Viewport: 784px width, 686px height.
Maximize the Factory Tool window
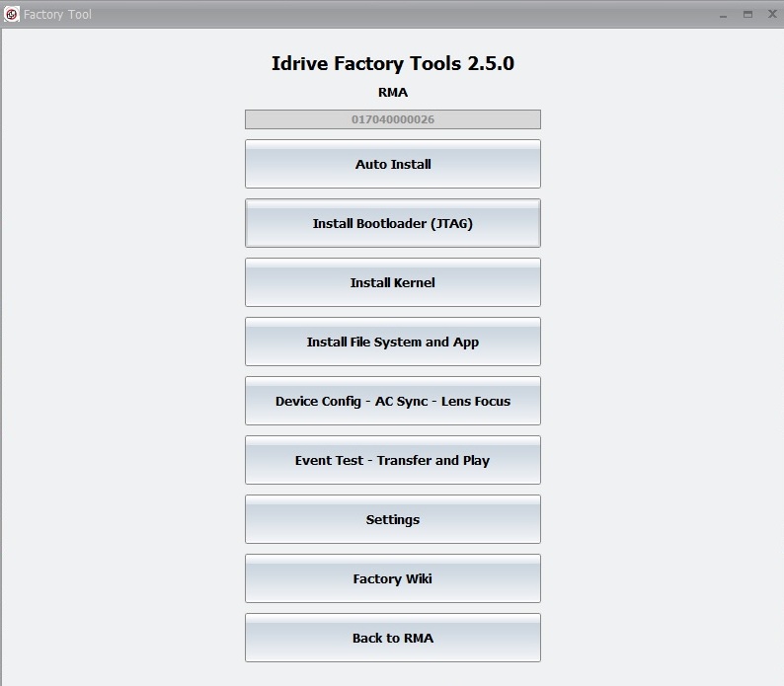pos(747,15)
